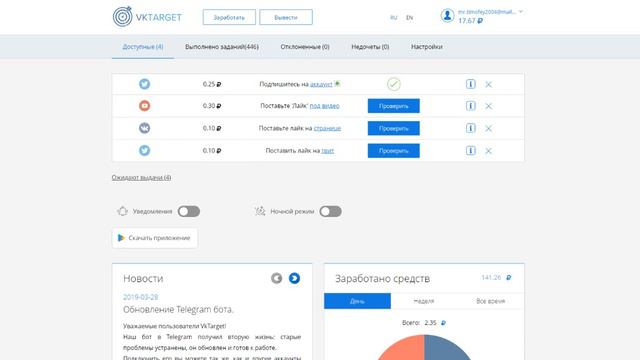Screen dimensions: 640x360
Task: Switch language to RU
Action: pos(393,18)
